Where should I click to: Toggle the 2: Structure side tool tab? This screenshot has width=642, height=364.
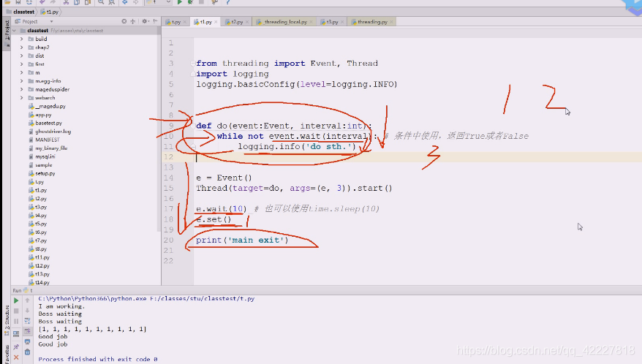coord(7,321)
